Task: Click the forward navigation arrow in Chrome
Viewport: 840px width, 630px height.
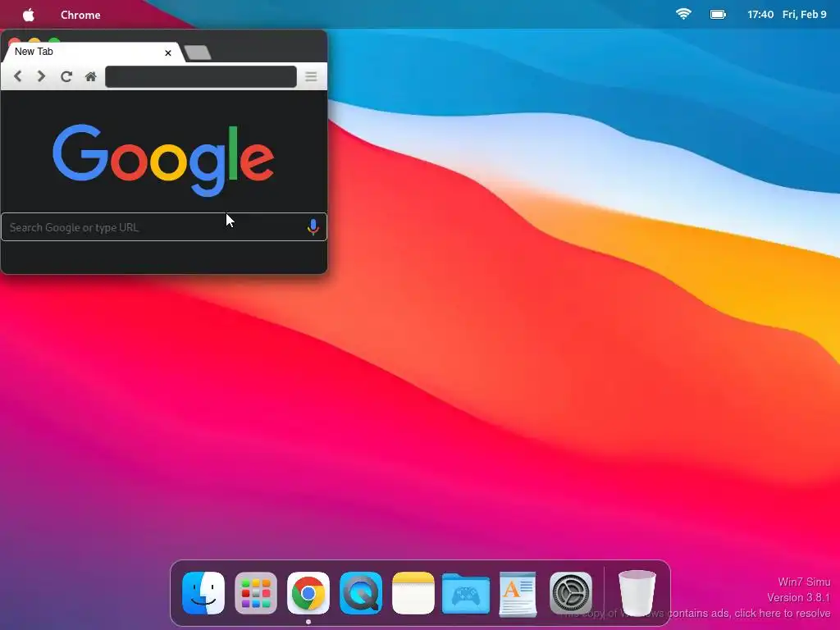Action: pyautogui.click(x=41, y=76)
